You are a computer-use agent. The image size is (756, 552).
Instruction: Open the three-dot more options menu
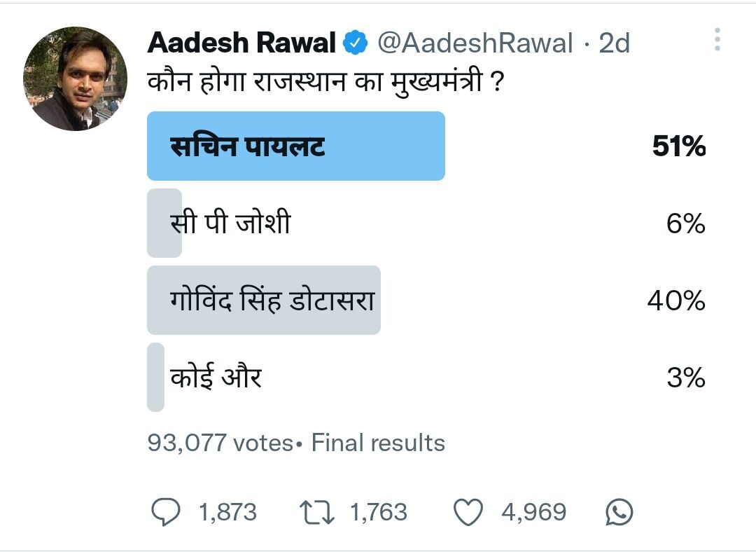coord(717,41)
